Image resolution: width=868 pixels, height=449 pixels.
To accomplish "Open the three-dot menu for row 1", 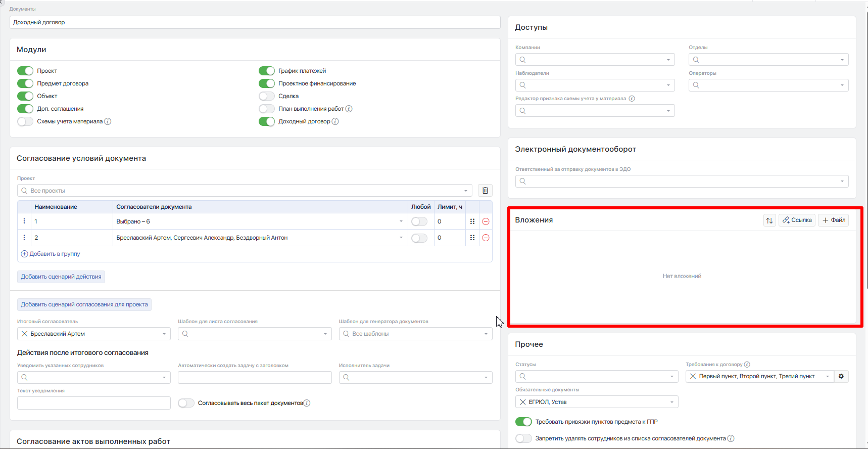I will tap(24, 221).
